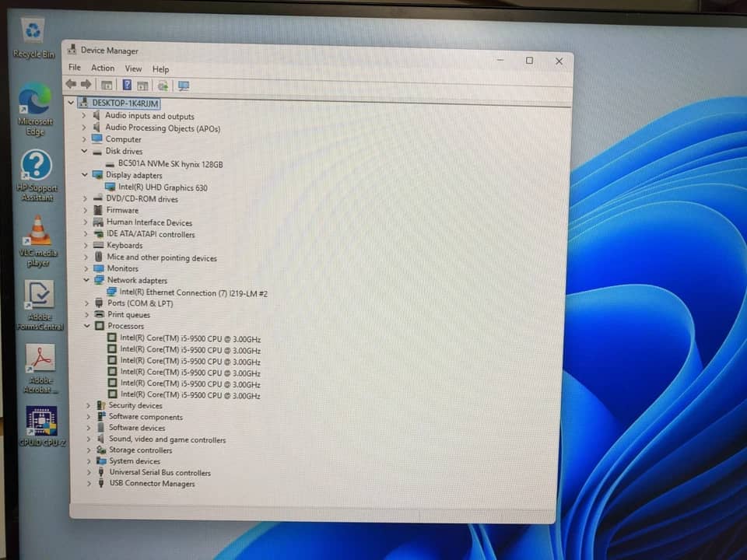Select the last Intel Core i5-9500 processor entry
Screen dimensions: 747x560
(x=190, y=395)
